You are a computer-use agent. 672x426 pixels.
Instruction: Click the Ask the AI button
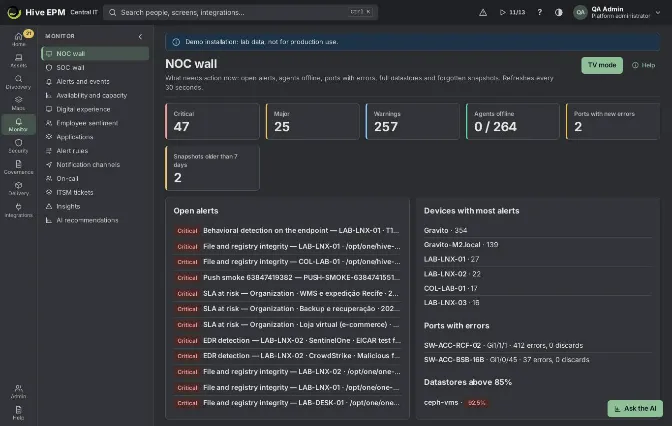click(635, 408)
